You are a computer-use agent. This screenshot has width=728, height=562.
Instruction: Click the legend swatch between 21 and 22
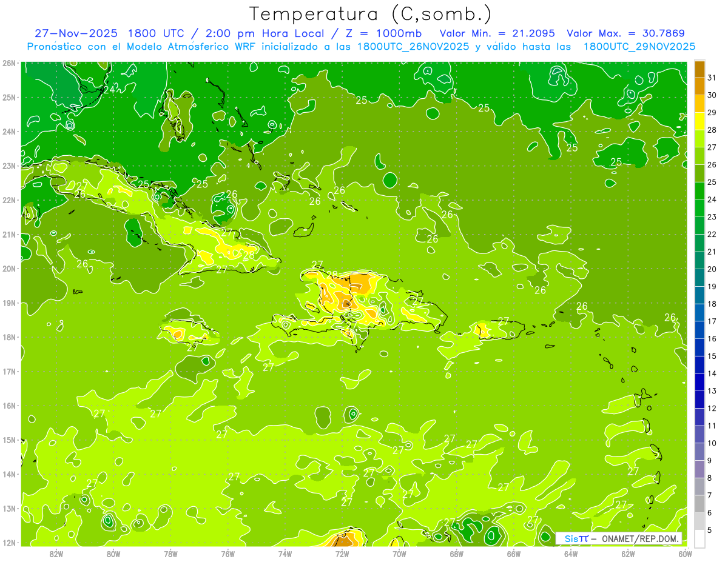[x=699, y=243]
